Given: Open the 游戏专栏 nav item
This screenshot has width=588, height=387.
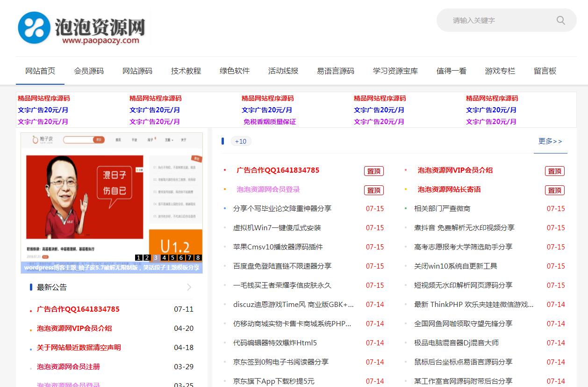Looking at the screenshot, I should click(500, 71).
